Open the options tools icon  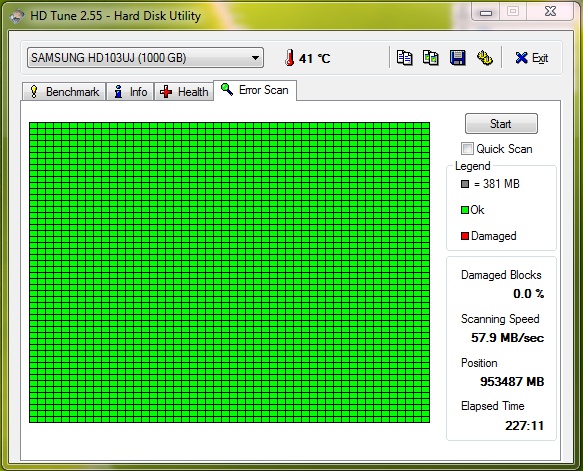pos(484,58)
